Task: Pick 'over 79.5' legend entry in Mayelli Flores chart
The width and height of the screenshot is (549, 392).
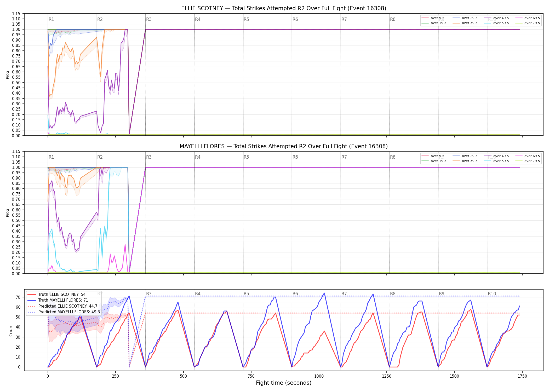Action: (x=528, y=161)
